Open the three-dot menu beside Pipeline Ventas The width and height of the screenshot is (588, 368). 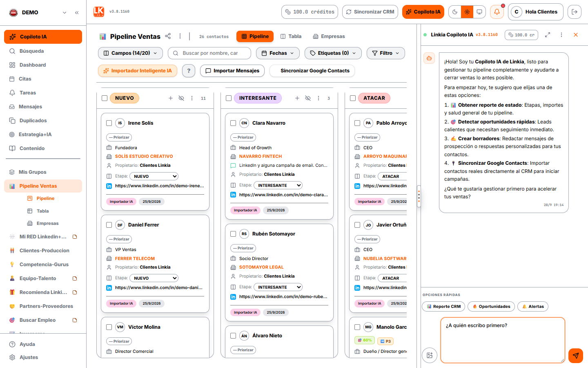[180, 36]
